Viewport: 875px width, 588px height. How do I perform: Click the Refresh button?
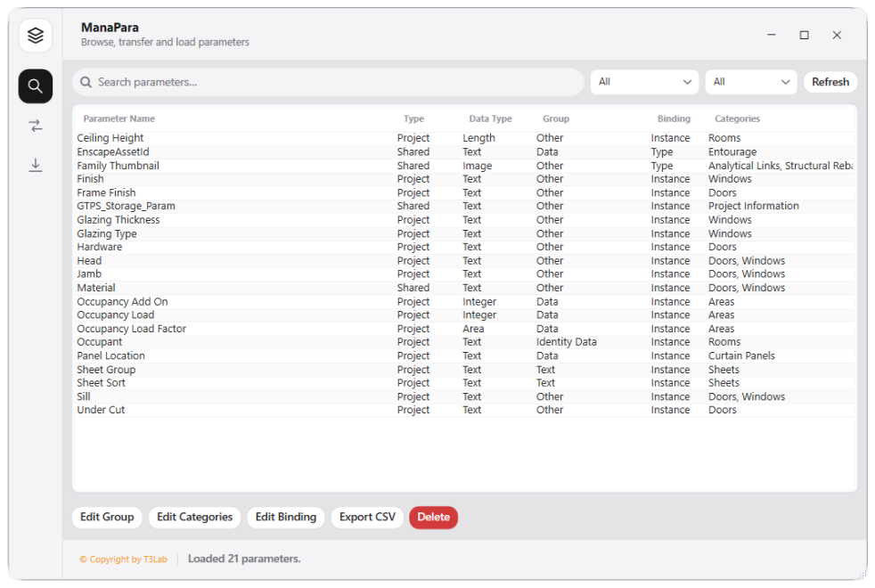(830, 82)
